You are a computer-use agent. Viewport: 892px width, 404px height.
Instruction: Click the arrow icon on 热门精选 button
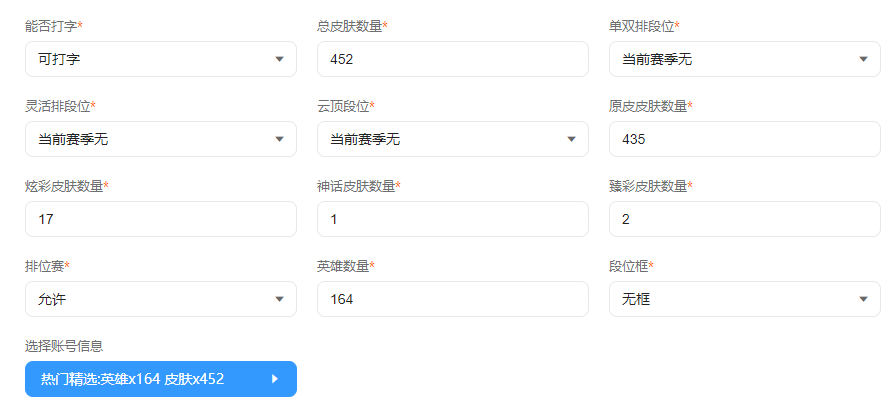pos(275,379)
